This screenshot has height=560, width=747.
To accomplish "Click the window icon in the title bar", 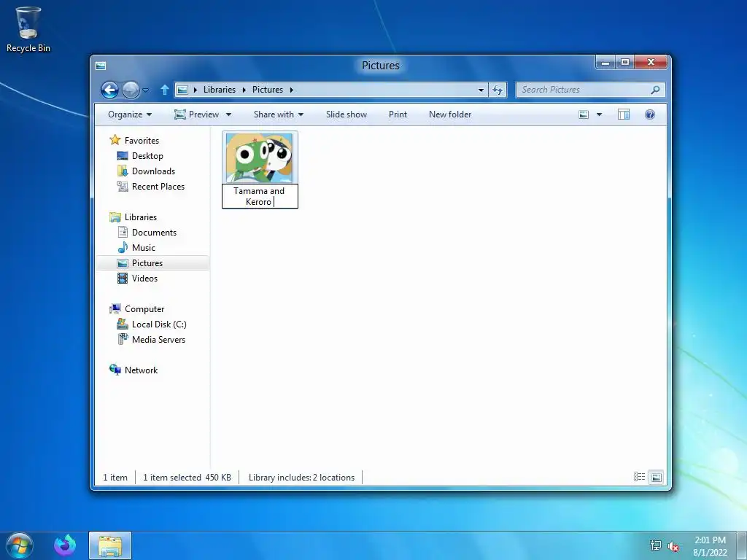I will pyautogui.click(x=101, y=66).
